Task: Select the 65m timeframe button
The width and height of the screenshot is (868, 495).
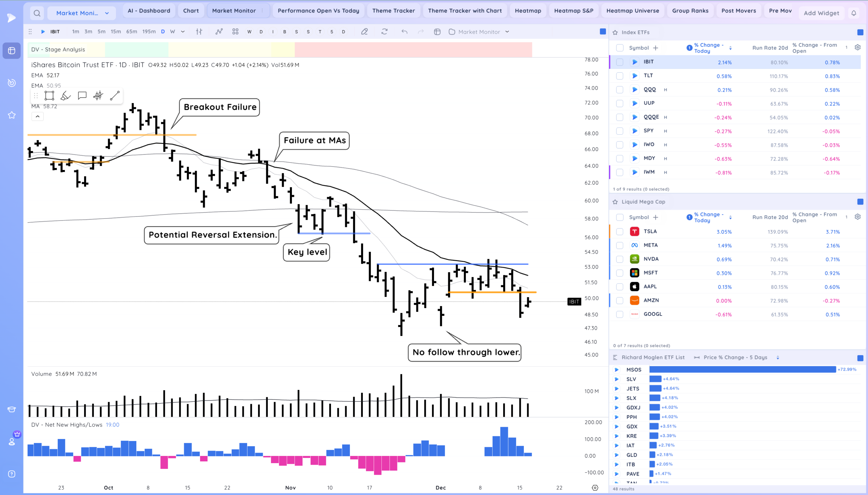Action: 132,32
